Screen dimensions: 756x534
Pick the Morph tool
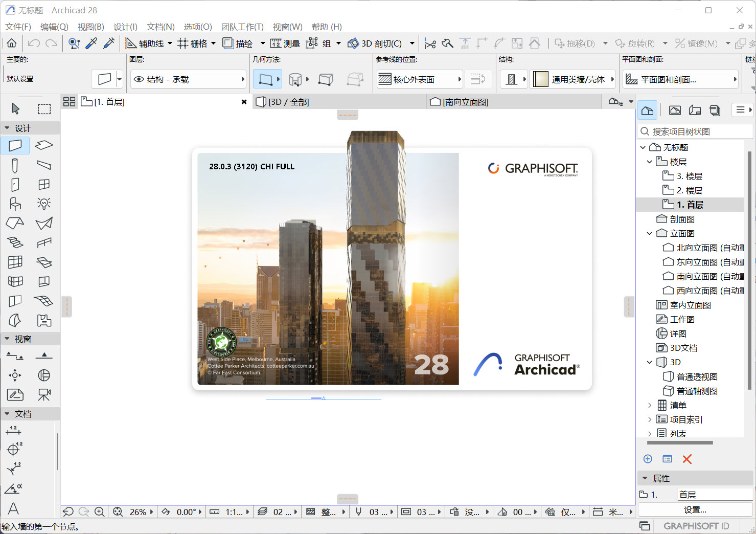(15, 320)
